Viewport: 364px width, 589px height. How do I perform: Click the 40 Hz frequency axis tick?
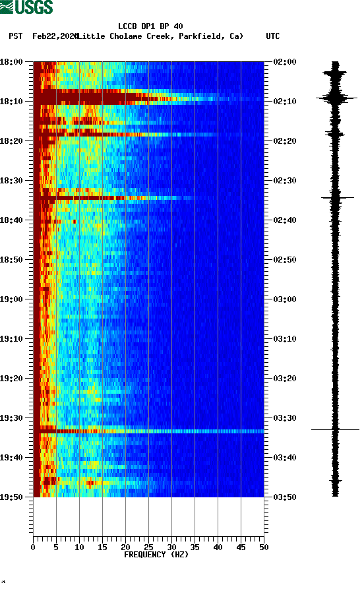(218, 547)
